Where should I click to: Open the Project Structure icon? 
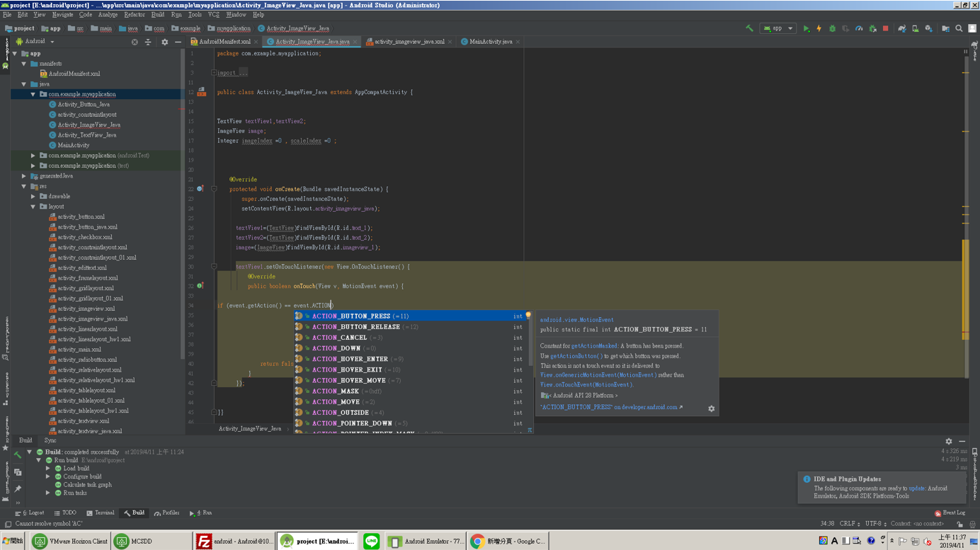point(945,28)
